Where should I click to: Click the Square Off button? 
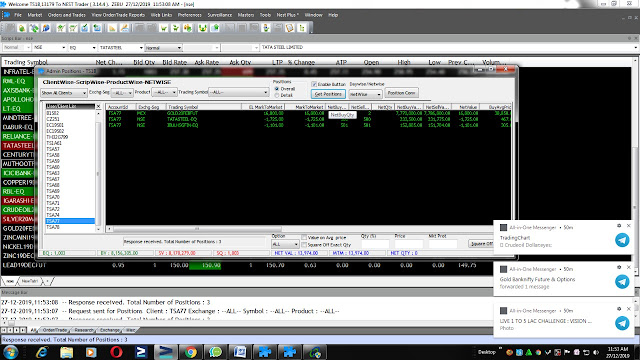pos(482,244)
